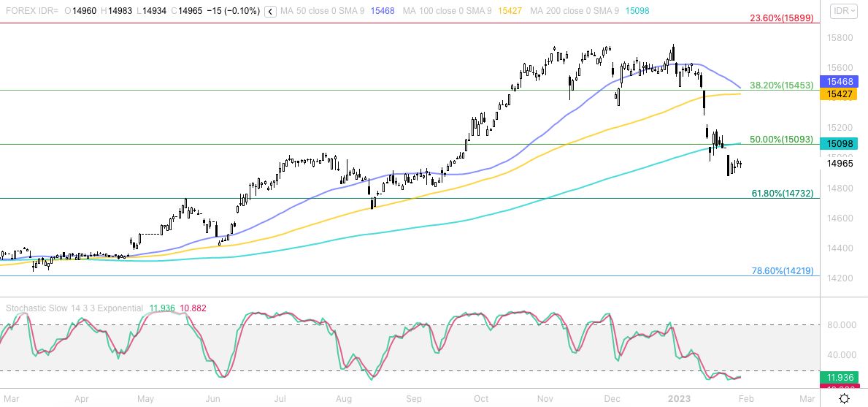Click the 80.000 stochastic axis label
The image size is (868, 407).
coord(842,325)
